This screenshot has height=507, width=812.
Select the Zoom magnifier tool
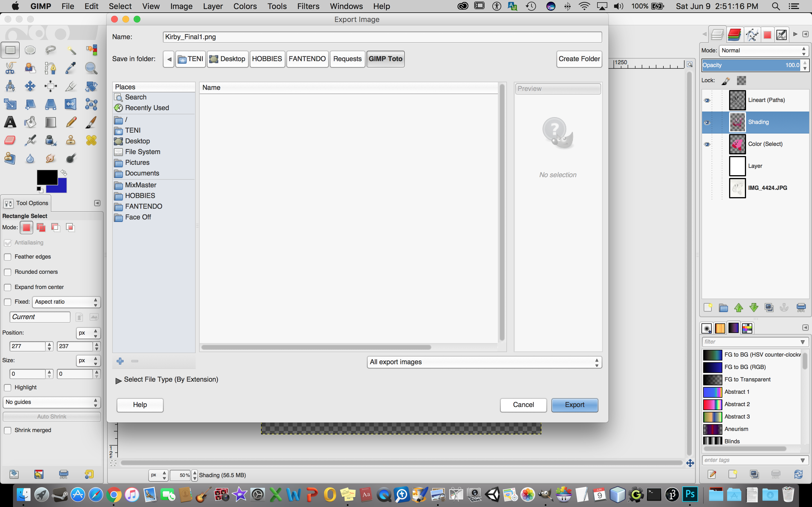(x=91, y=68)
